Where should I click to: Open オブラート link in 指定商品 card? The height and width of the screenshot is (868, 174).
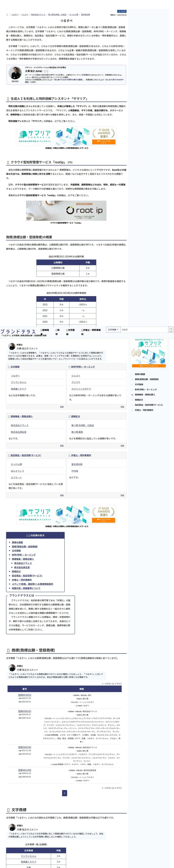pos(16,477)
